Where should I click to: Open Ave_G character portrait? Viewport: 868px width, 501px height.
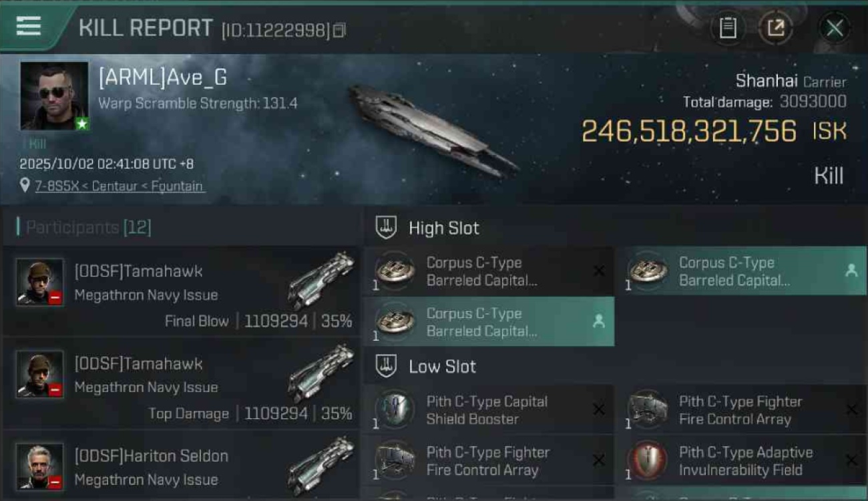[54, 96]
